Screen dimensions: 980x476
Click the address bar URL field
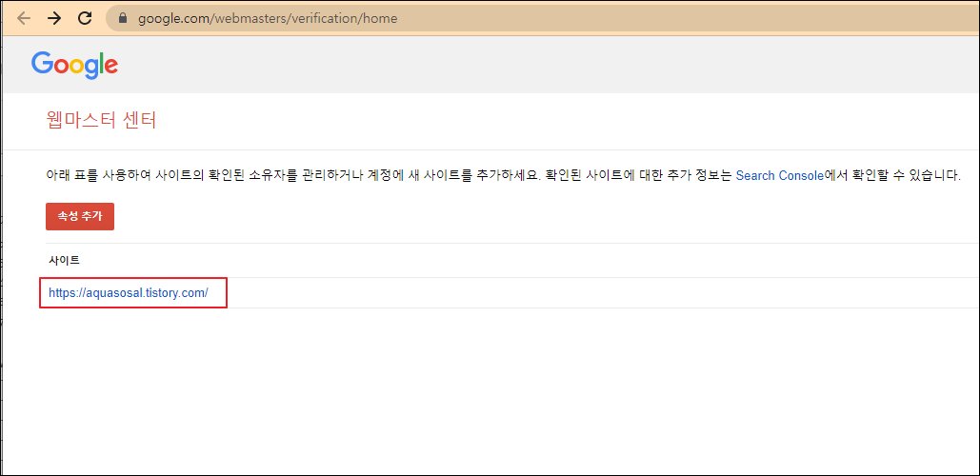click(543, 18)
